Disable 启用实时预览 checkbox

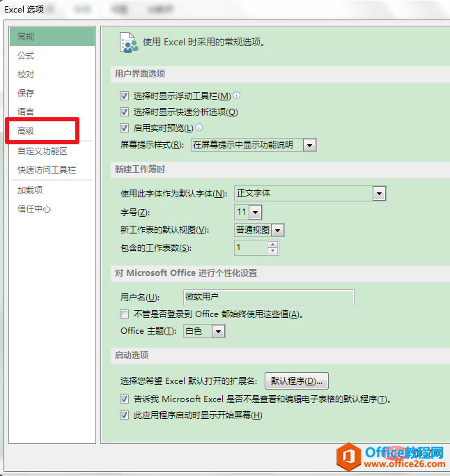(124, 128)
